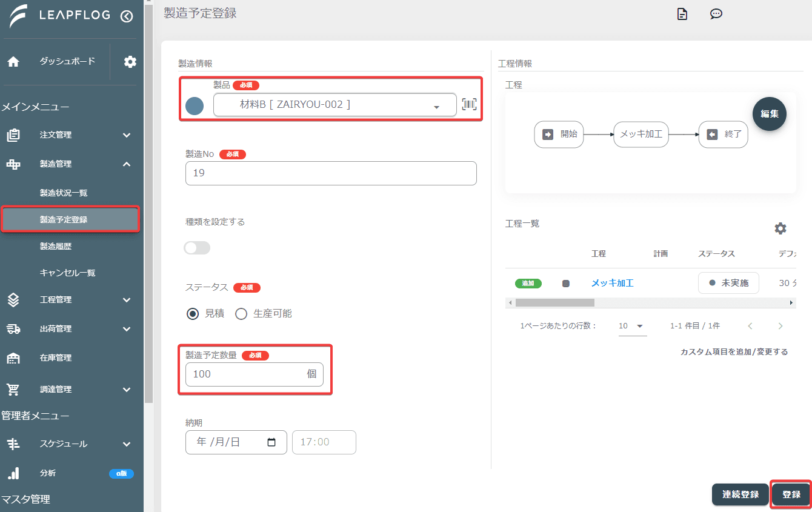Click the 連続登録 button
812x512 pixels.
[740, 494]
